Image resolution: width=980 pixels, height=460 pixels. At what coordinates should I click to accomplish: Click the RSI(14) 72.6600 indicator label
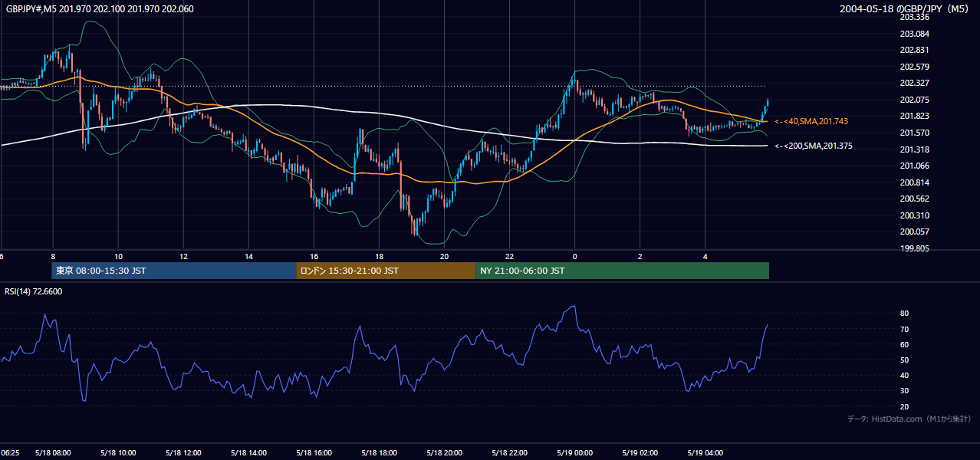34,291
